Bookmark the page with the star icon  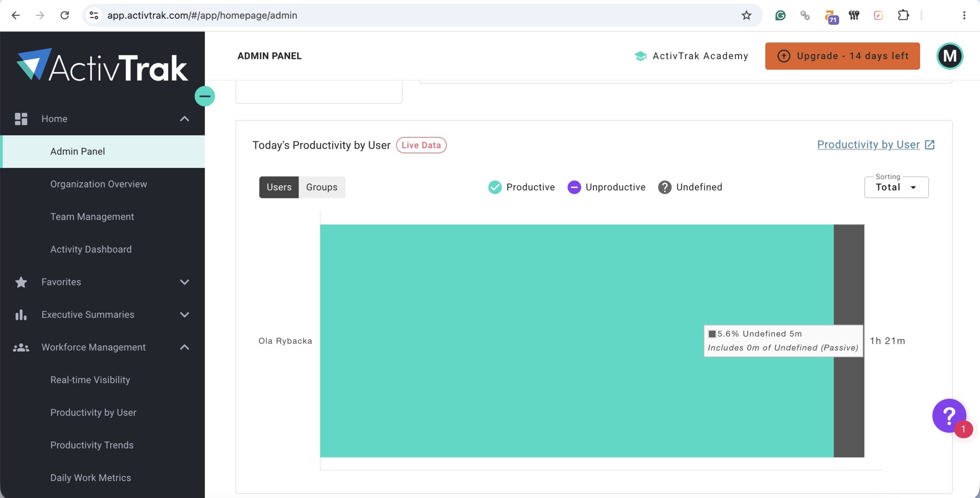pyautogui.click(x=746, y=15)
